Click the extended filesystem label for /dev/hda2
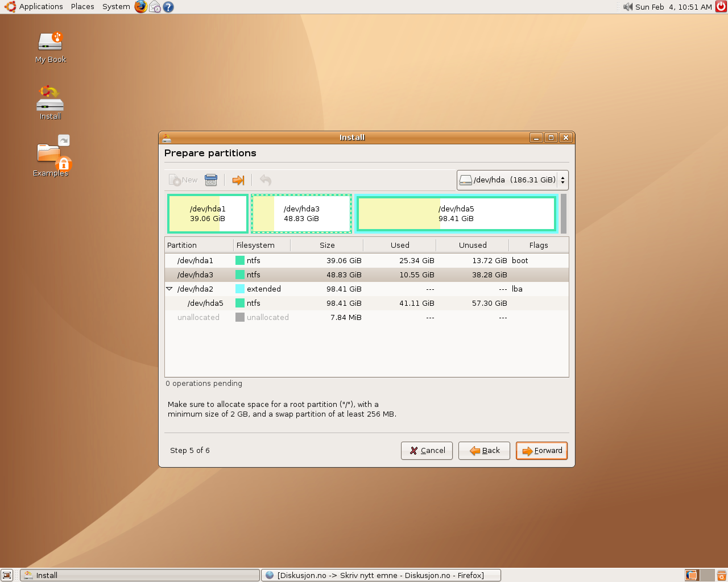The image size is (728, 582). point(264,289)
